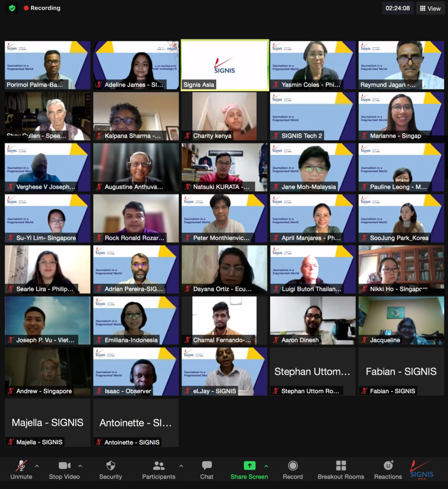This screenshot has width=448, height=489.
Task: Expand share options arrow beside Share Screen
Action: [x=266, y=466]
